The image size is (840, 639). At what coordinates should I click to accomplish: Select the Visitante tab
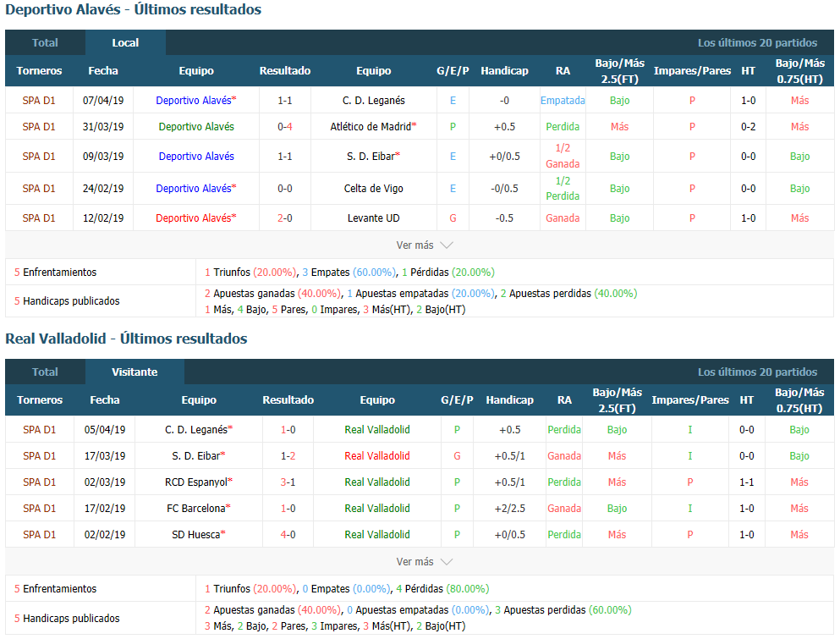(135, 372)
